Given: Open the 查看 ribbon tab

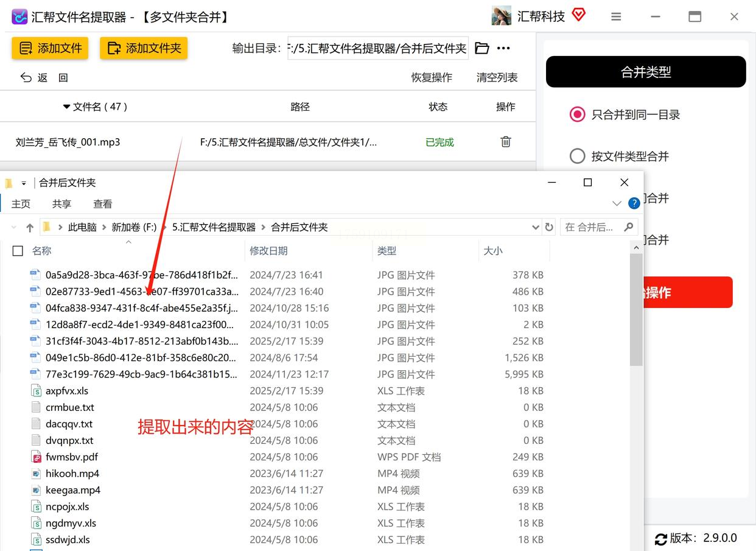Looking at the screenshot, I should click(x=102, y=204).
